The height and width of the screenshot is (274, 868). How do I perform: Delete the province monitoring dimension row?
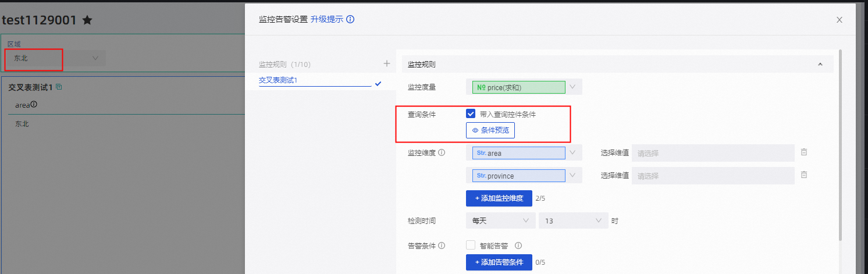804,175
